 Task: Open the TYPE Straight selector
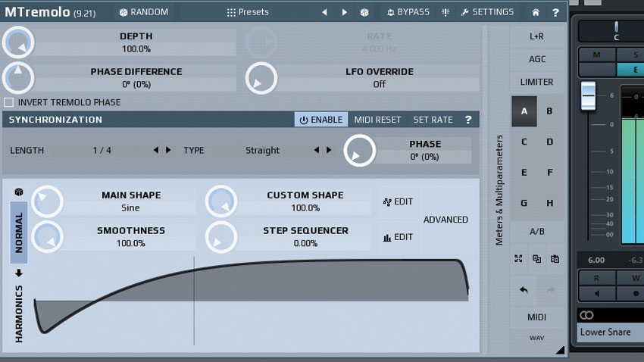(x=262, y=150)
